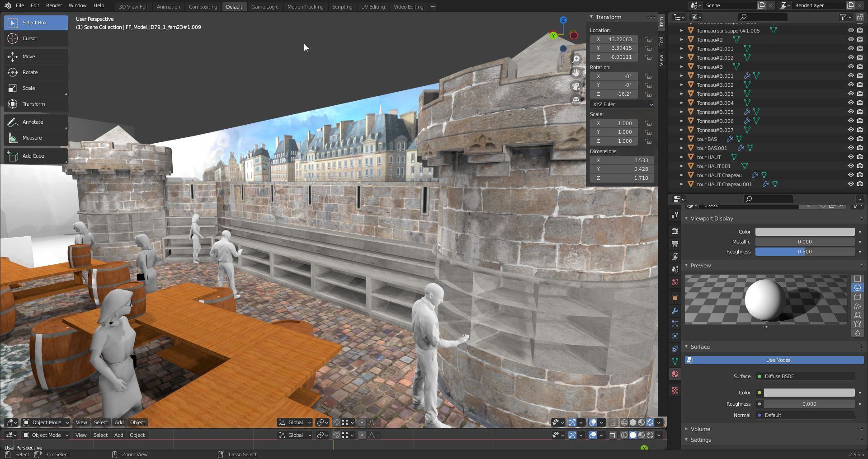Open Global orientation dropdown in main viewport
Image resolution: width=868 pixels, height=459 pixels.
[x=295, y=423]
